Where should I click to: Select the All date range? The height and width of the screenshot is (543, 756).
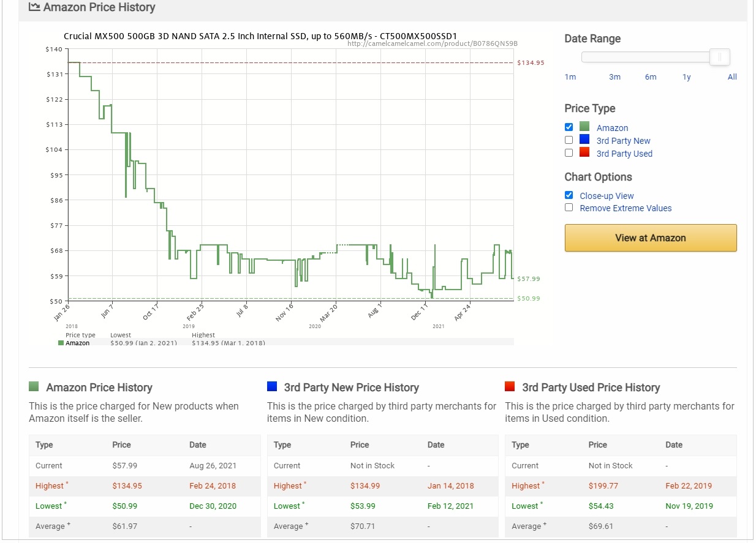coord(732,77)
